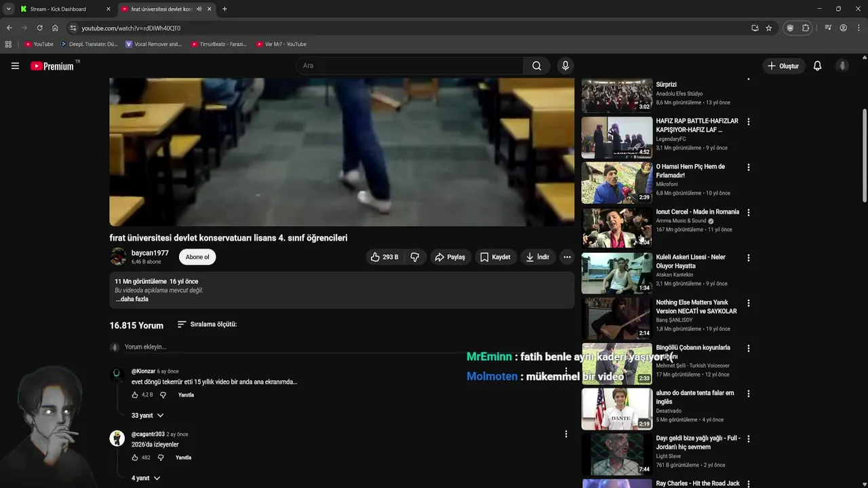
Task: Click the search magnifier button
Action: pos(536,66)
